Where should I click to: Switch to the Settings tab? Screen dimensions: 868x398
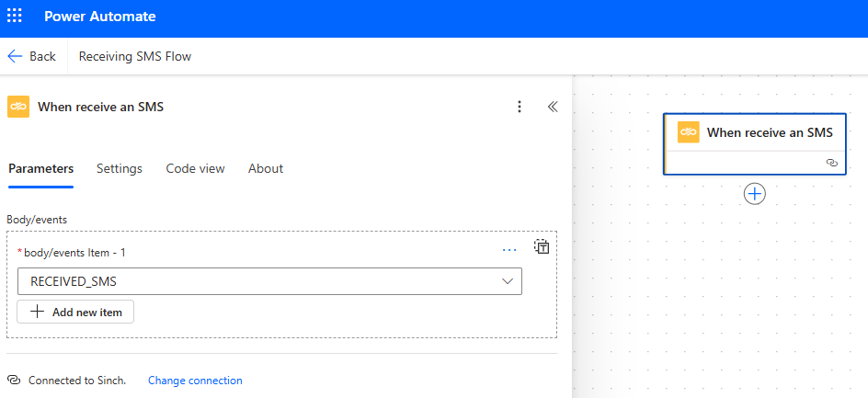tap(120, 168)
